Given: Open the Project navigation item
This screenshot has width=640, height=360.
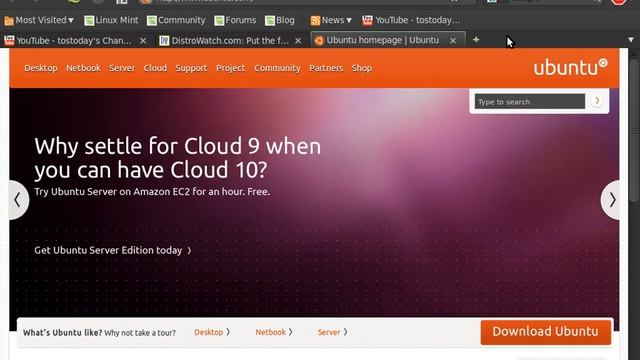Looking at the screenshot, I should click(x=231, y=68).
